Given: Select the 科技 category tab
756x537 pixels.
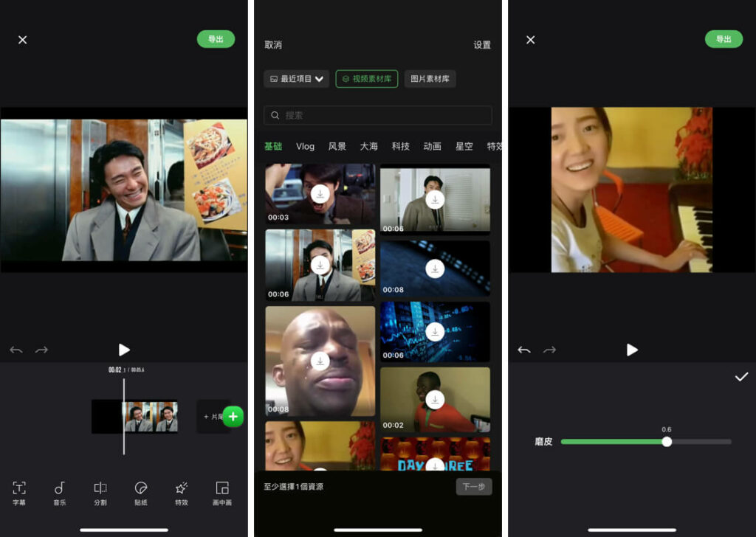Looking at the screenshot, I should [x=401, y=146].
